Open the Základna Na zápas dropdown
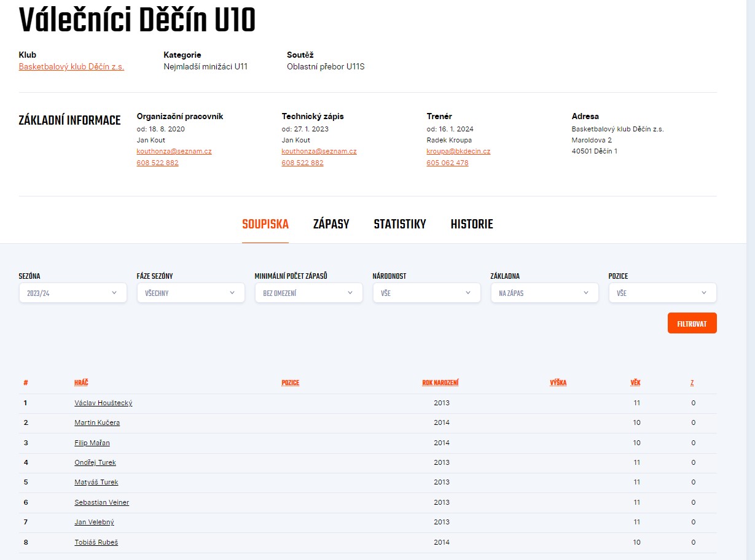755x560 pixels. click(545, 293)
